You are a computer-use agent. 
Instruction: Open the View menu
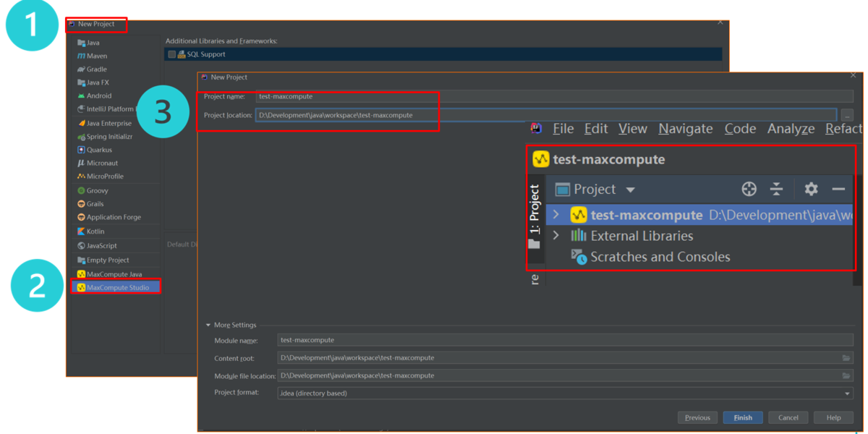[633, 129]
